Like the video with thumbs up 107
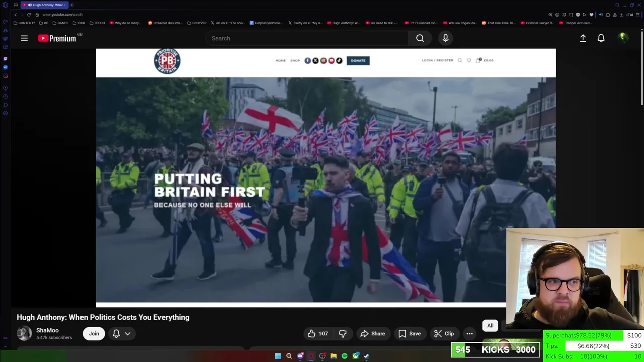Image resolution: width=644 pixels, height=362 pixels. click(x=318, y=334)
